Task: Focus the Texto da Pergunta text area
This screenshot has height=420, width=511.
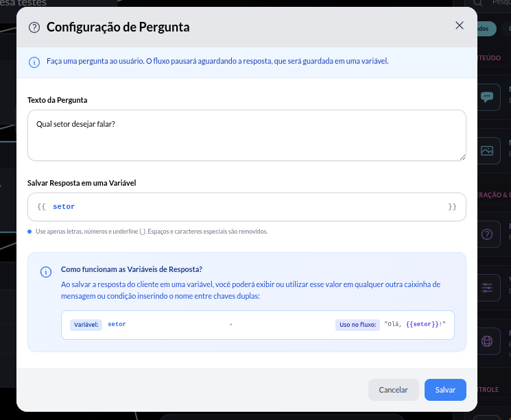Action: click(247, 135)
